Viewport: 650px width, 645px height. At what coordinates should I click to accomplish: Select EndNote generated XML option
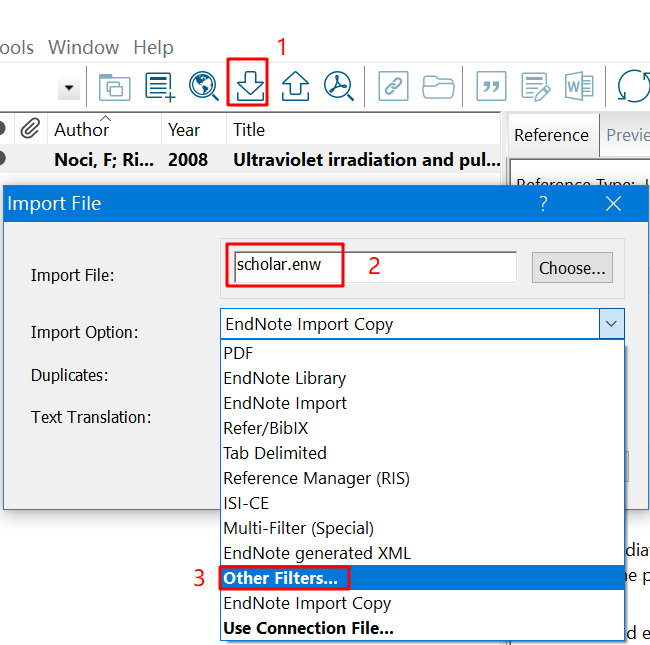422,553
